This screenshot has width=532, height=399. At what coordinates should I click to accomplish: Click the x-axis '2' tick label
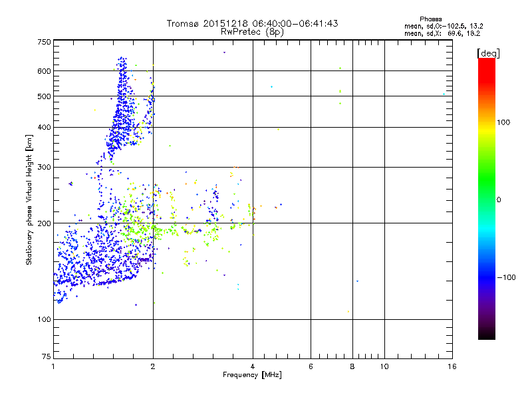click(153, 366)
